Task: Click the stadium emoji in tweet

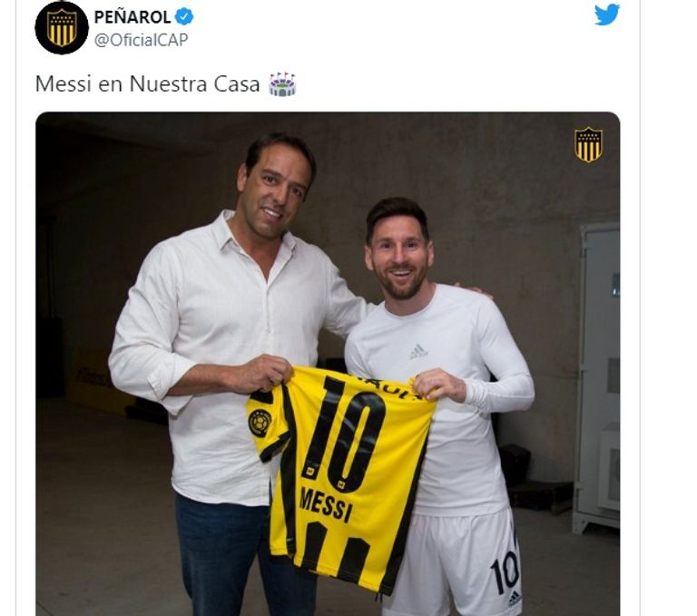Action: point(282,84)
